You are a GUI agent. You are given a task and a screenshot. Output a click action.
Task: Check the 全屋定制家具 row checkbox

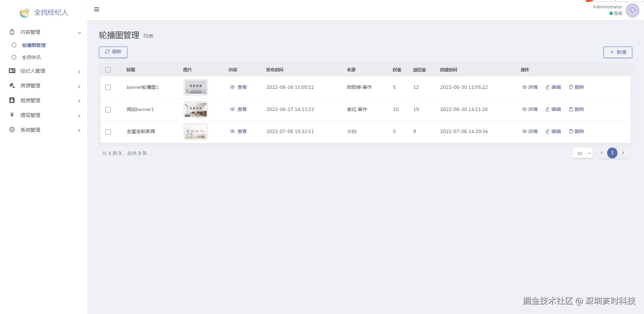tap(108, 132)
